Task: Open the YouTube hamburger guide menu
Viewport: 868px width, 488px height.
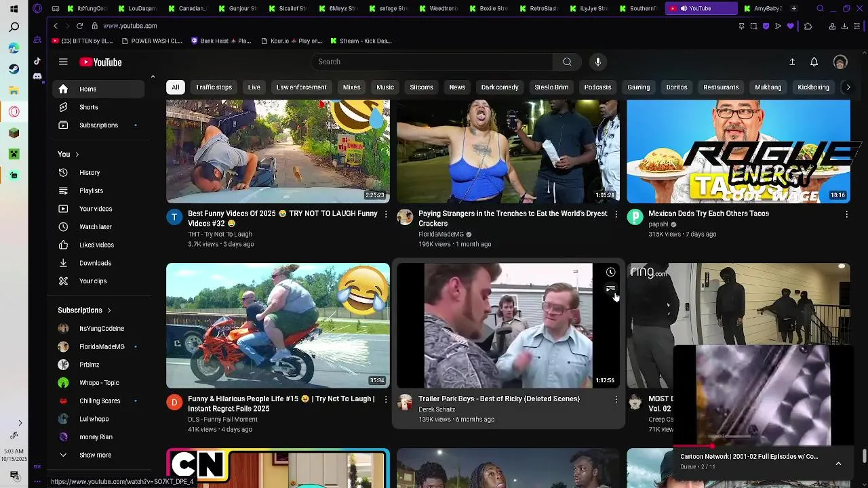Action: pos(63,62)
